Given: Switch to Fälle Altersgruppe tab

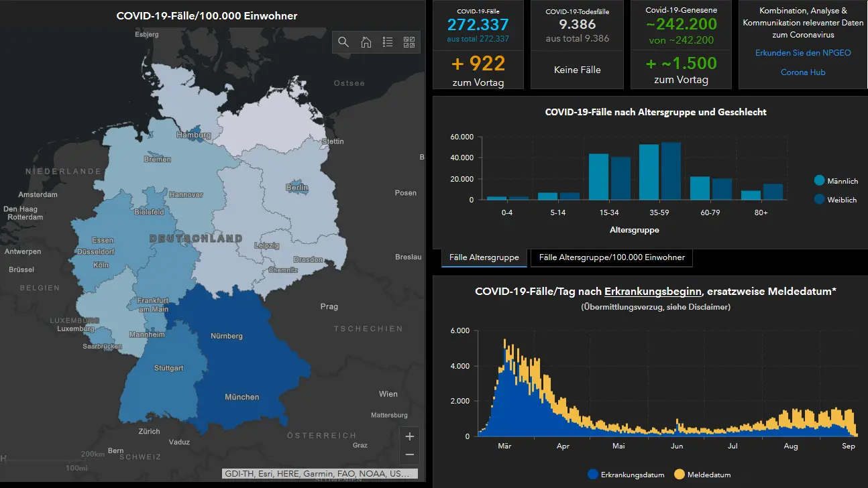Looking at the screenshot, I should pyautogui.click(x=484, y=258).
